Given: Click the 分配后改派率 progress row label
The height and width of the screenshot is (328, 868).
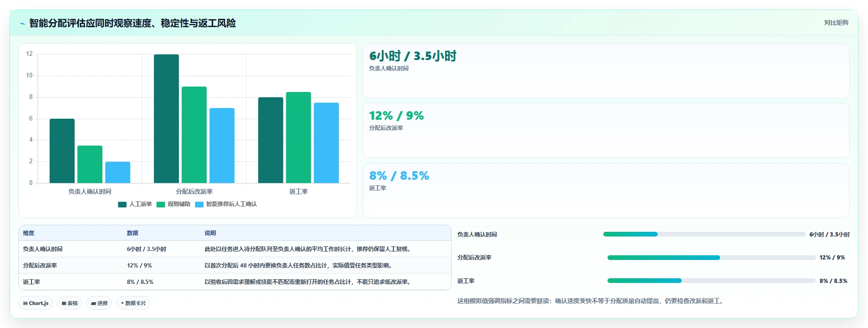Looking at the screenshot, I should tap(474, 258).
